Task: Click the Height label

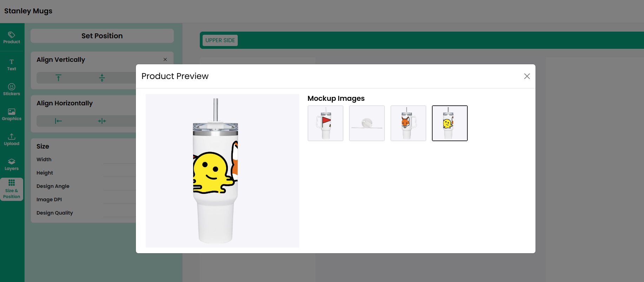Action: [45, 173]
